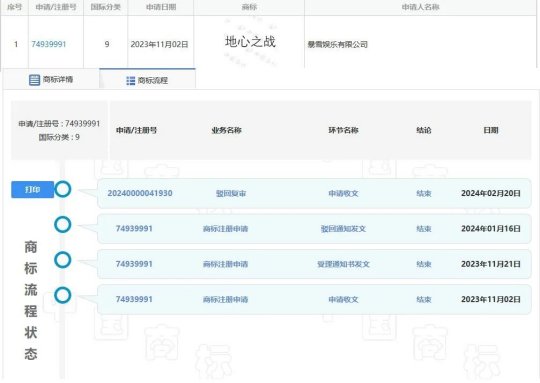The height and width of the screenshot is (383, 540).
Task: Click 商标注册申请 in the 2024年01月16日 row
Action: point(226,229)
